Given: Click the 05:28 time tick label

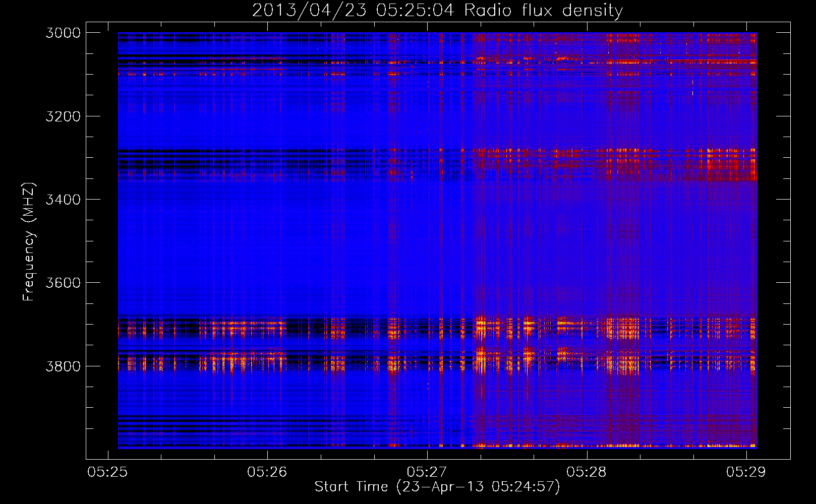Looking at the screenshot, I should pos(587,472).
